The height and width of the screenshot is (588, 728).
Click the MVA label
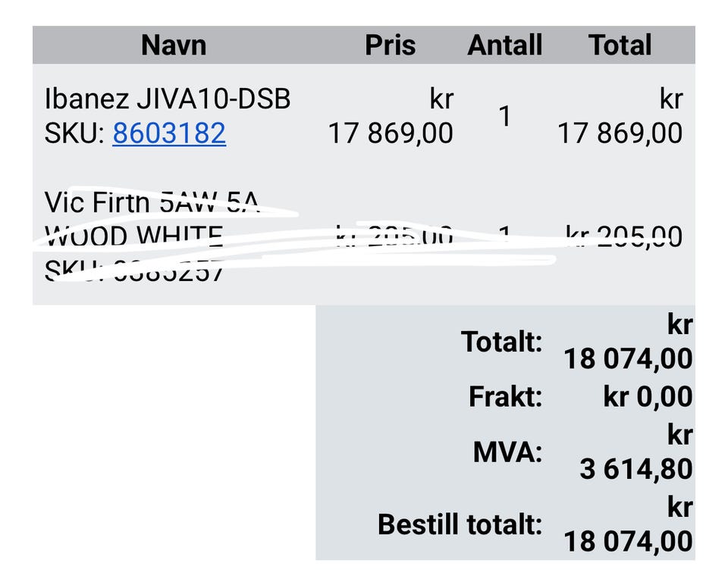[x=508, y=452]
